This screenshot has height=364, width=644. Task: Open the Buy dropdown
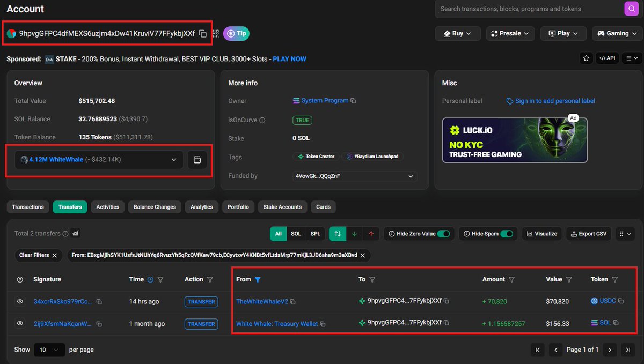point(458,33)
